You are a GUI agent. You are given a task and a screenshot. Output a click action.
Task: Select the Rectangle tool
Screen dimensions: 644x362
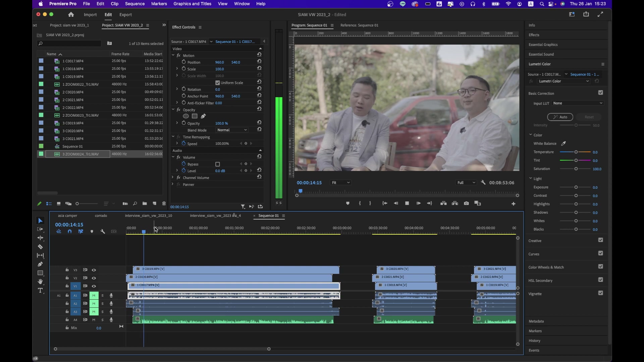(x=40, y=273)
